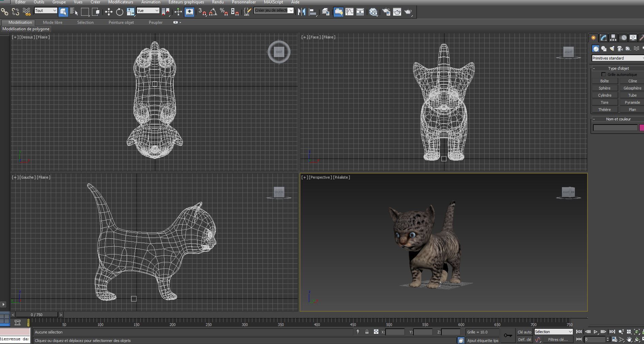This screenshot has height=344, width=644.
Task: Toggle spinner snap
Action: 235,12
